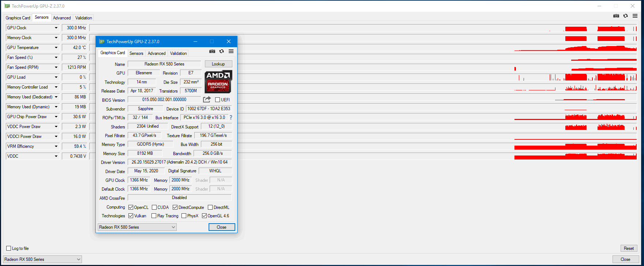The image size is (644, 266).
Task: Click bus interface question mark icon
Action: click(x=231, y=117)
